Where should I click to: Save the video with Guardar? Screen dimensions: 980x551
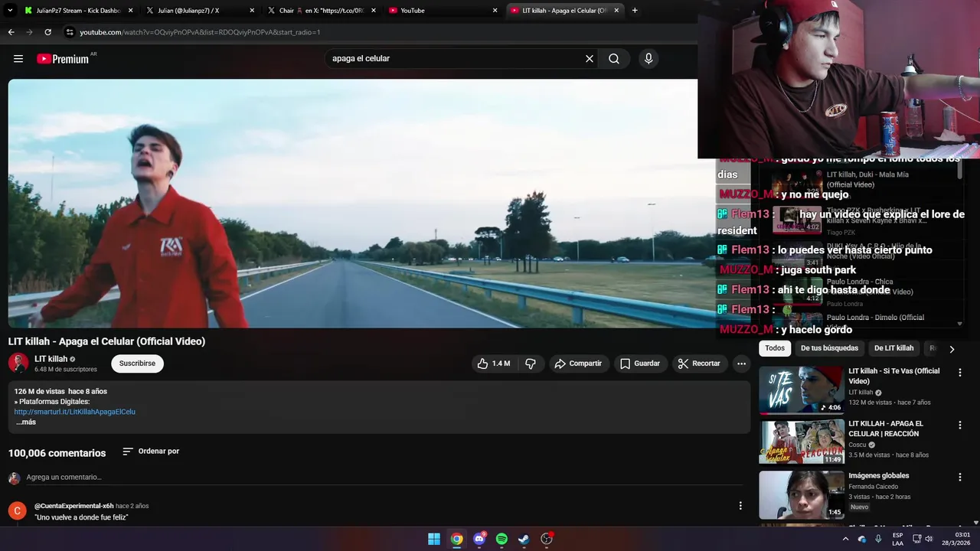click(x=640, y=364)
